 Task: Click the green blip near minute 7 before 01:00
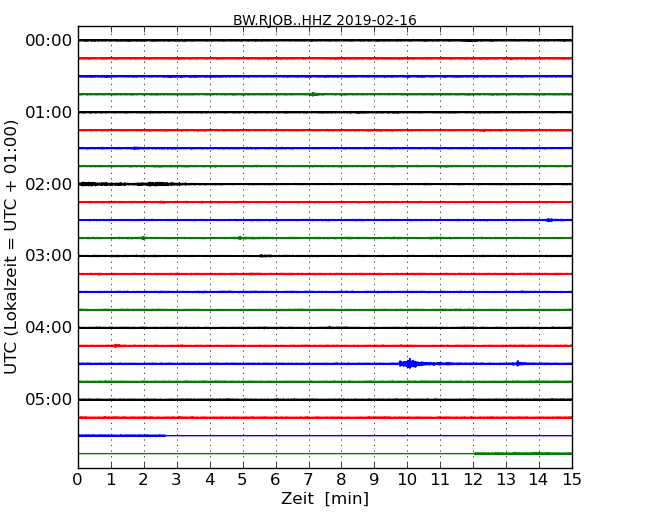pyautogui.click(x=313, y=94)
